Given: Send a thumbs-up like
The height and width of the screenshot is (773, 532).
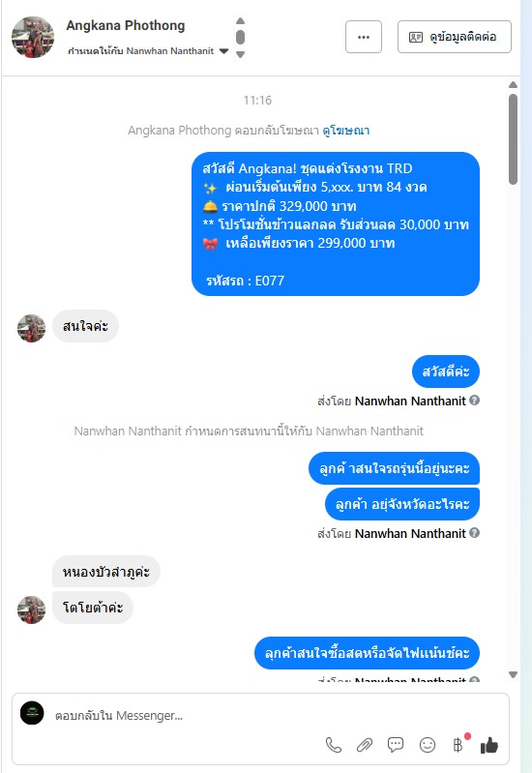Looking at the screenshot, I should click(489, 745).
